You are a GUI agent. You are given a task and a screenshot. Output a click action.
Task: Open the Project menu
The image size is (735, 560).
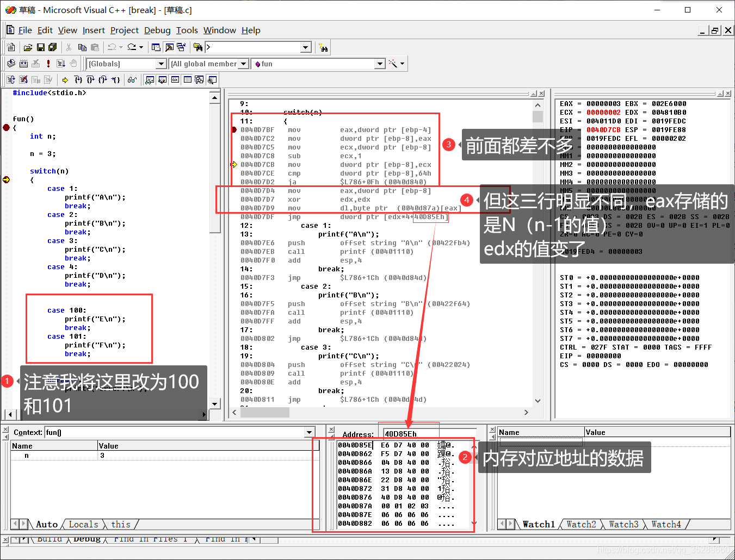[x=125, y=30]
